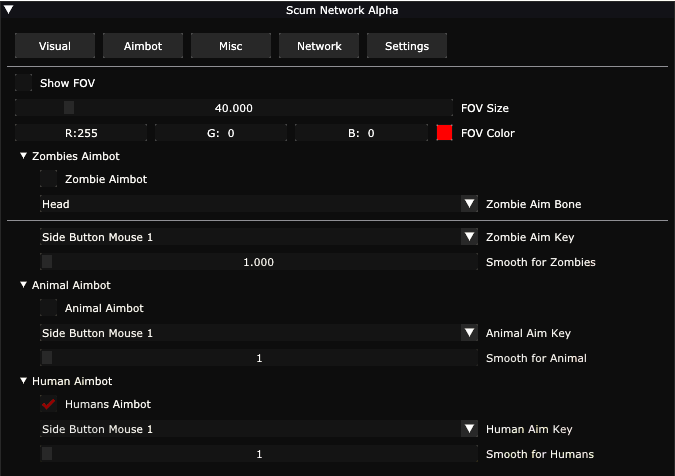Open the Human Aim Key dropdown
This screenshot has height=476, width=675.
point(469,429)
